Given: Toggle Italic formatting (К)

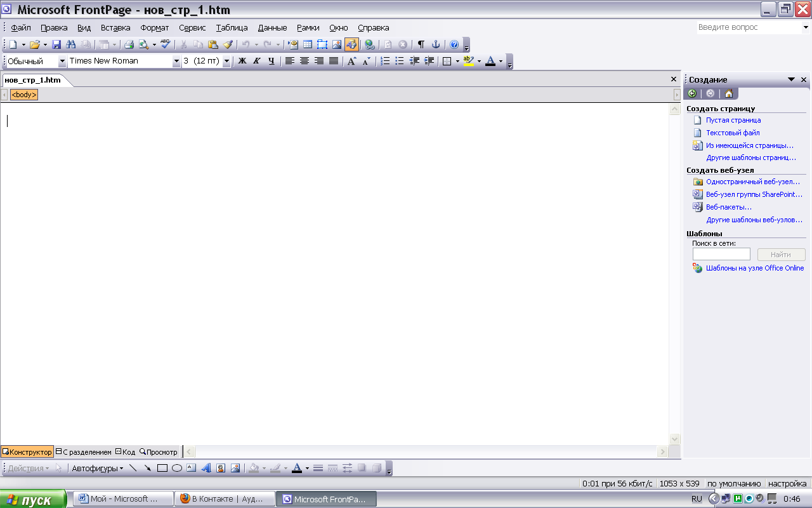Looking at the screenshot, I should (x=256, y=61).
